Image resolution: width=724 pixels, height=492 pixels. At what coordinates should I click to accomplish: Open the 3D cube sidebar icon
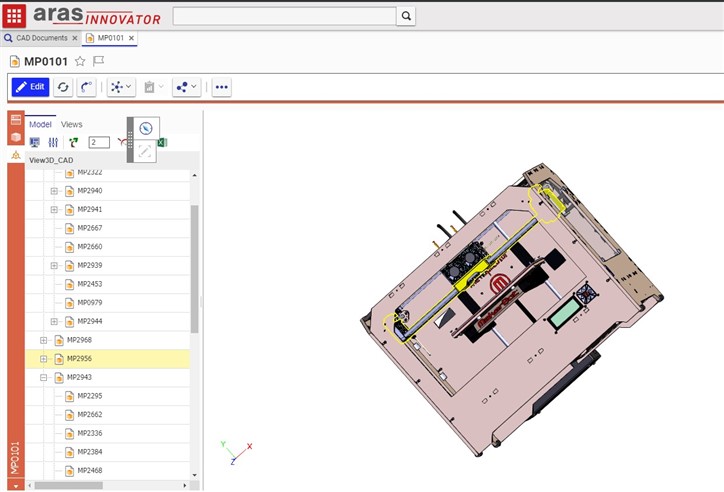16,137
